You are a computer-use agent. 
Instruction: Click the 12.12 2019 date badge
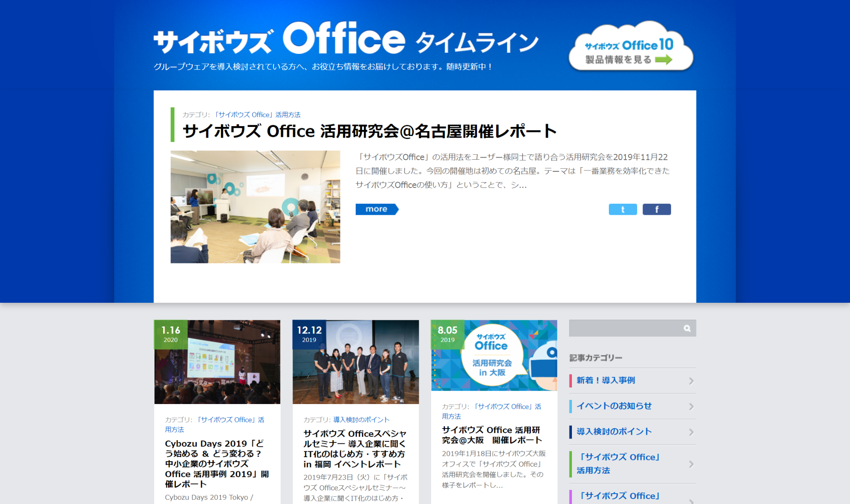(x=309, y=334)
